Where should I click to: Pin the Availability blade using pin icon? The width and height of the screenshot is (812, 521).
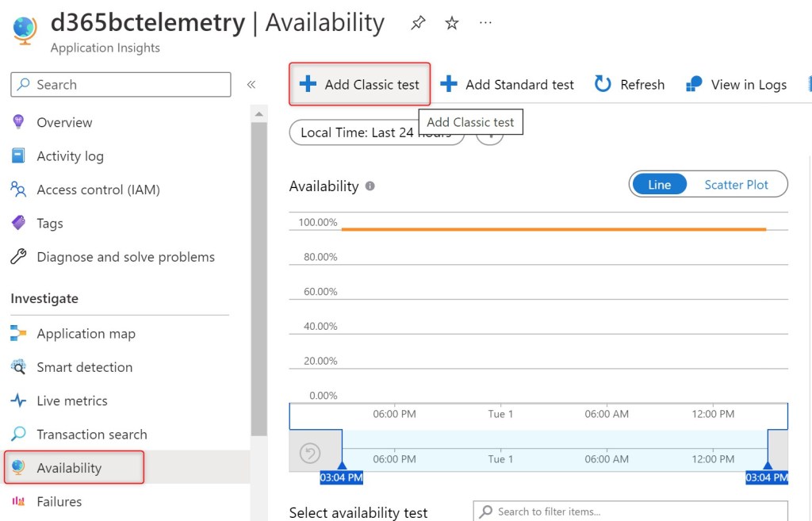(418, 24)
